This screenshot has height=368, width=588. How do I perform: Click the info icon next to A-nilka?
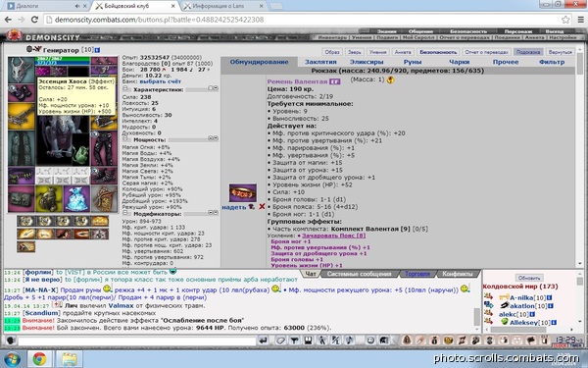tap(550, 297)
